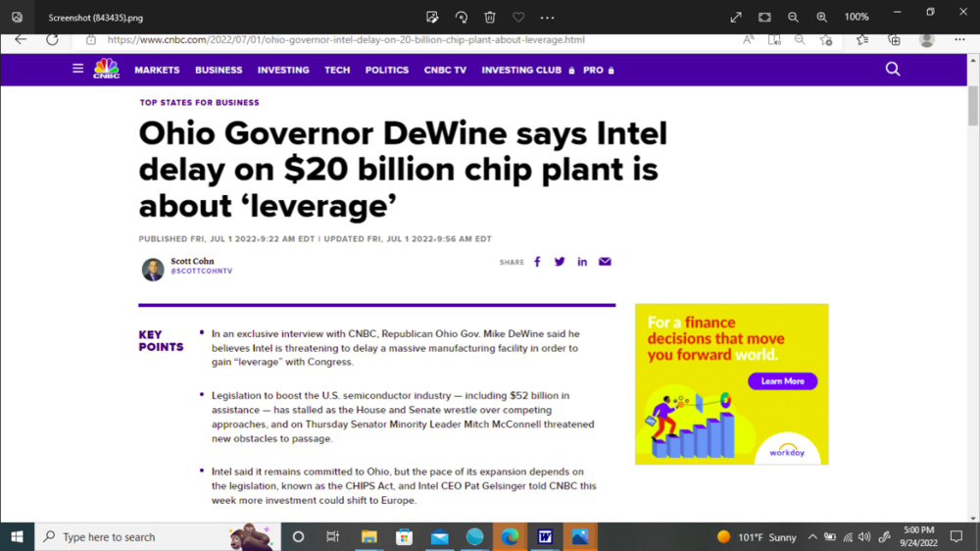Open Microsoft Store from taskbar
The height and width of the screenshot is (551, 980).
[x=405, y=536]
